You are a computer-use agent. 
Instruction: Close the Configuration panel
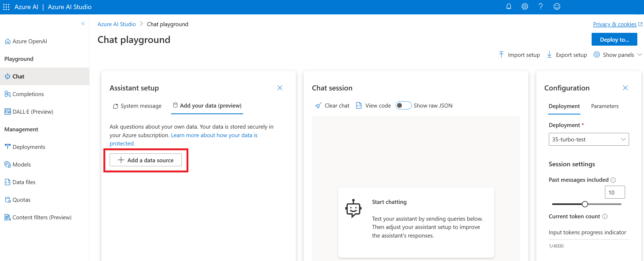[625, 88]
